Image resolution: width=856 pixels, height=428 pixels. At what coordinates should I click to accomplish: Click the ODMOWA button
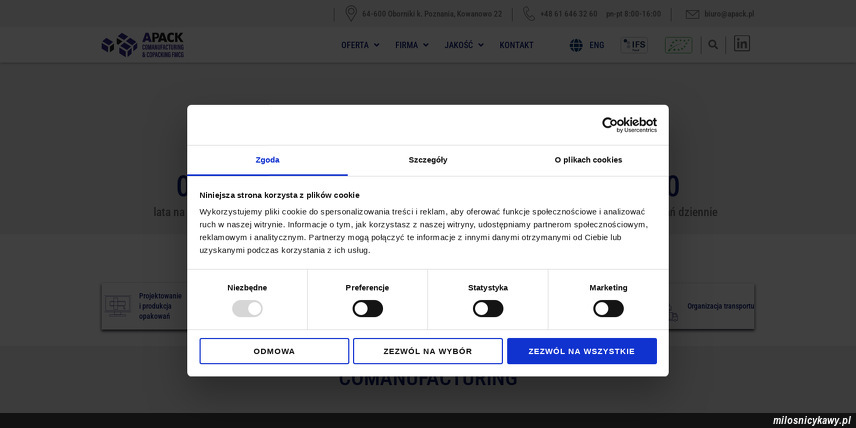coord(274,351)
